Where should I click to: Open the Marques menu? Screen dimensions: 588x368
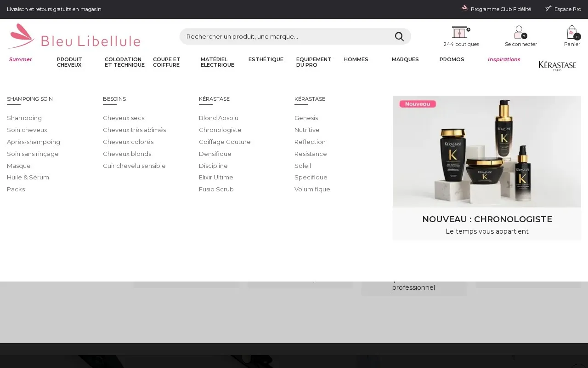(x=405, y=59)
